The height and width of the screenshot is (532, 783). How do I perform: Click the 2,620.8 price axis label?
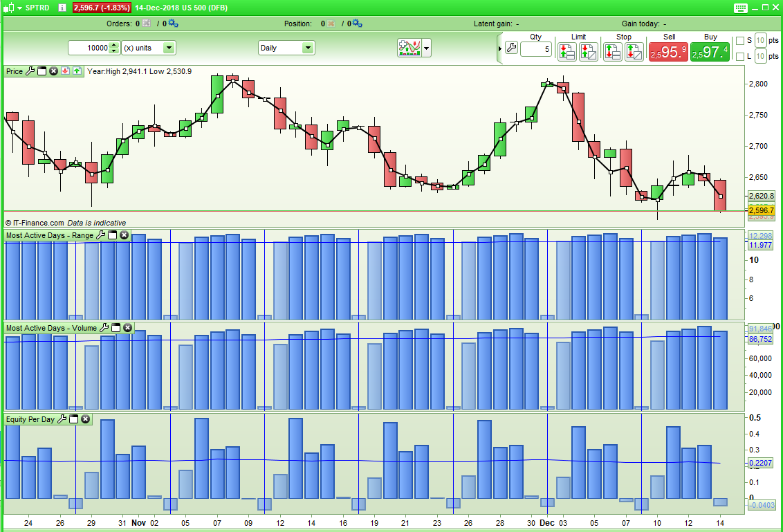tap(762, 196)
